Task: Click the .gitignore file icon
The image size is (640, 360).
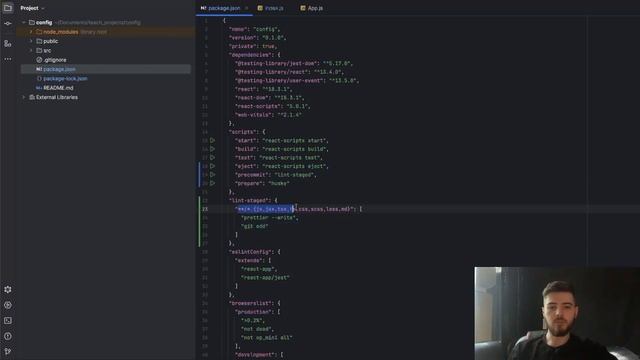Action: coord(39,60)
